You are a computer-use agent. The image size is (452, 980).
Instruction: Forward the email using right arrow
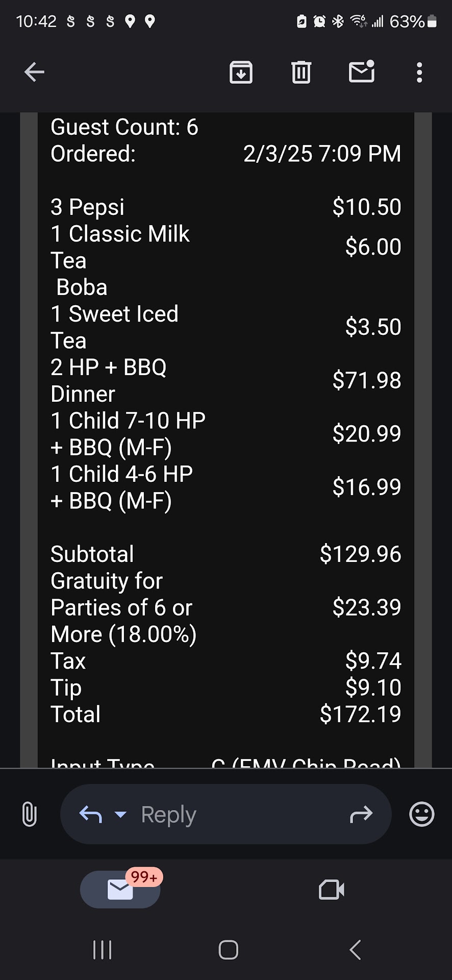point(361,814)
